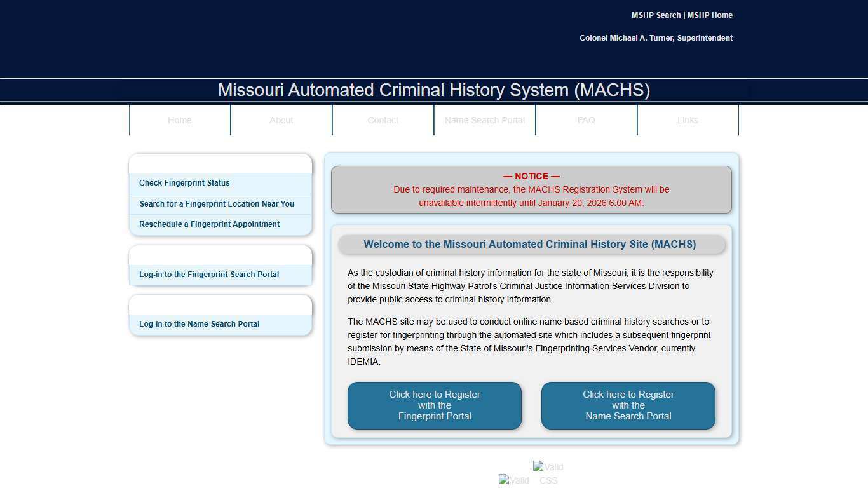Reschedule a Fingerprint Appointment

pyautogui.click(x=209, y=224)
